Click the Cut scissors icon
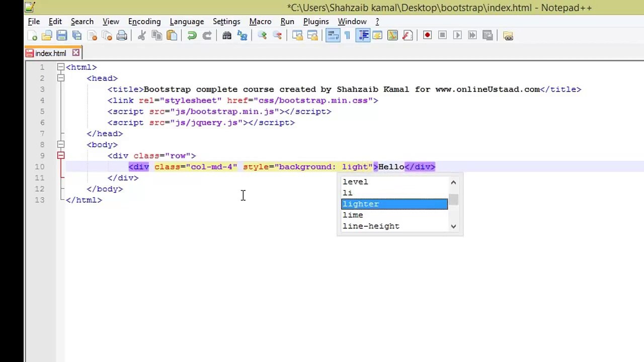The image size is (644, 362). point(141,36)
